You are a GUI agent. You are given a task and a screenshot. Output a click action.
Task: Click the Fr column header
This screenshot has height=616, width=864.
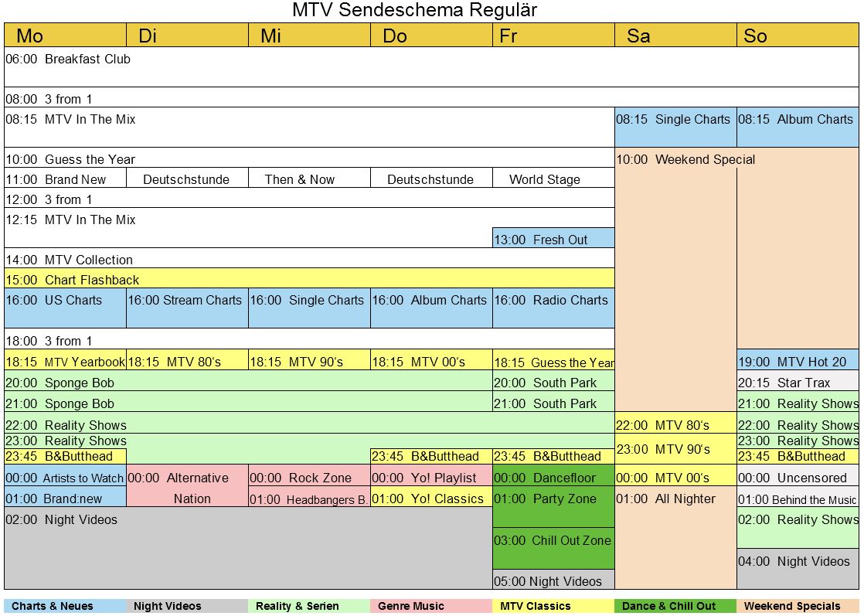[554, 36]
